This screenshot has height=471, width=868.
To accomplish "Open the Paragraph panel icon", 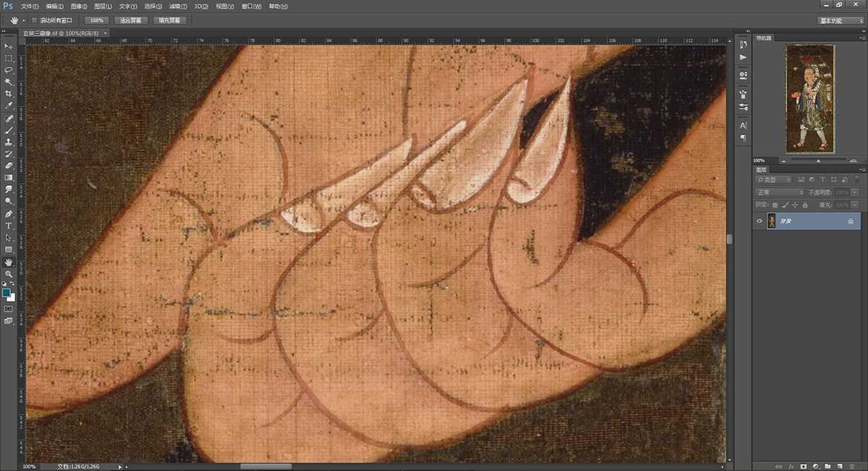I will (744, 137).
